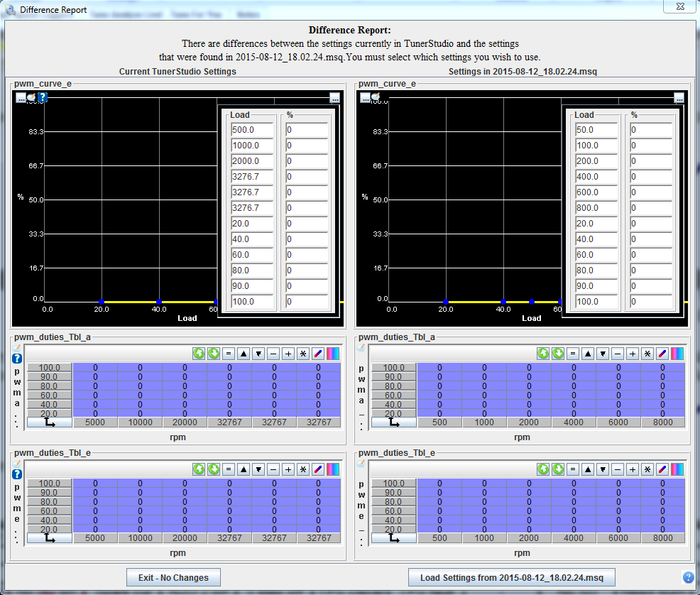Image resolution: width=700 pixels, height=595 pixels.
Task: Click the paintbrush icon in the msq pwm_curve_e graph
Action: click(375, 97)
